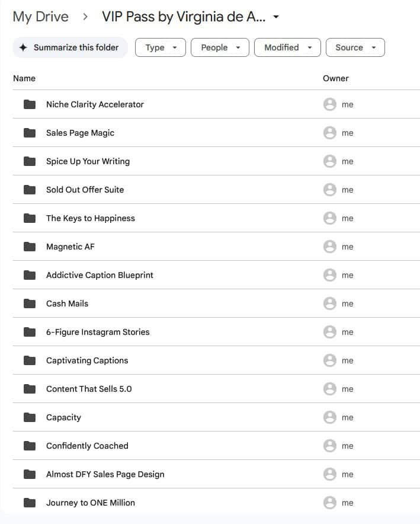Open the Type filter dropdown
Image resolution: width=420 pixels, height=524 pixels.
(x=161, y=47)
